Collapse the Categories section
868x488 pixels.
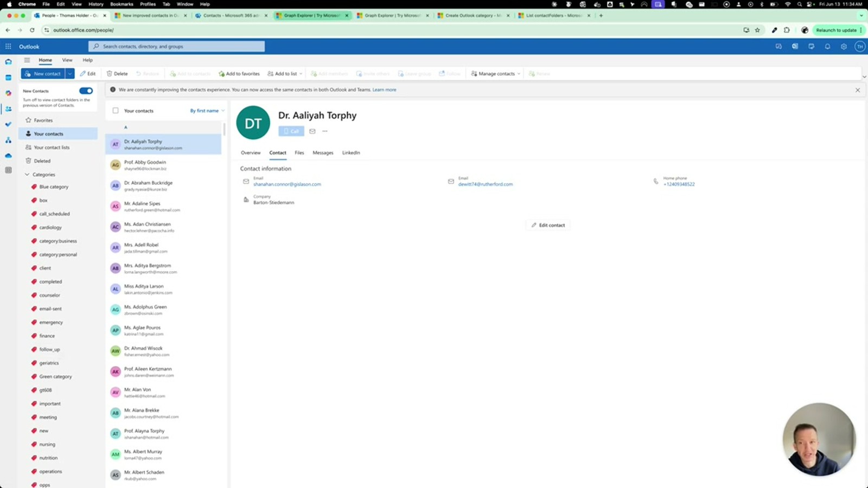[x=27, y=175]
